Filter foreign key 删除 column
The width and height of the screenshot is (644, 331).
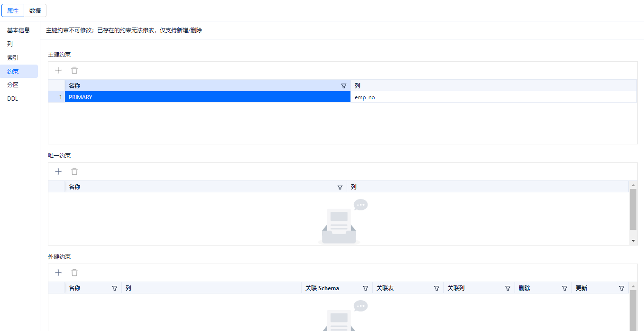click(x=565, y=288)
